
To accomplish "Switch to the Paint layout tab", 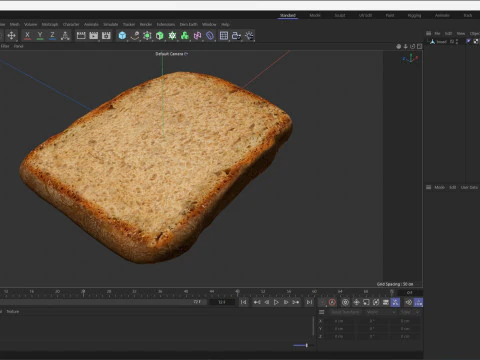I will point(390,15).
